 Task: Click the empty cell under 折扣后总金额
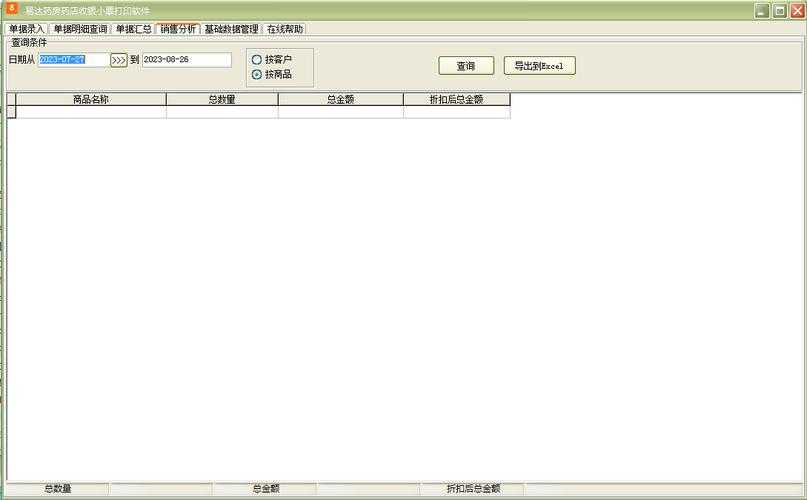click(457, 112)
